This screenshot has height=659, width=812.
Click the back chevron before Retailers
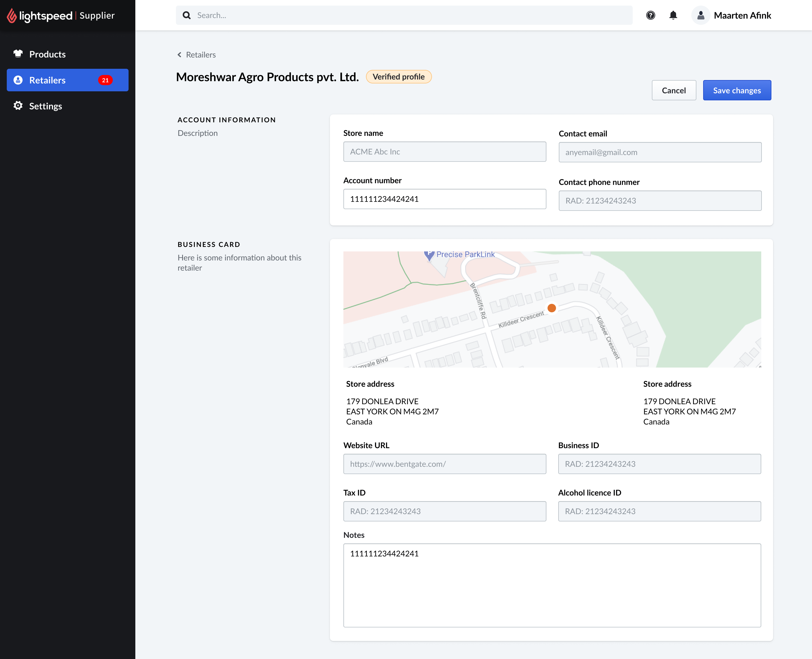pyautogui.click(x=179, y=55)
